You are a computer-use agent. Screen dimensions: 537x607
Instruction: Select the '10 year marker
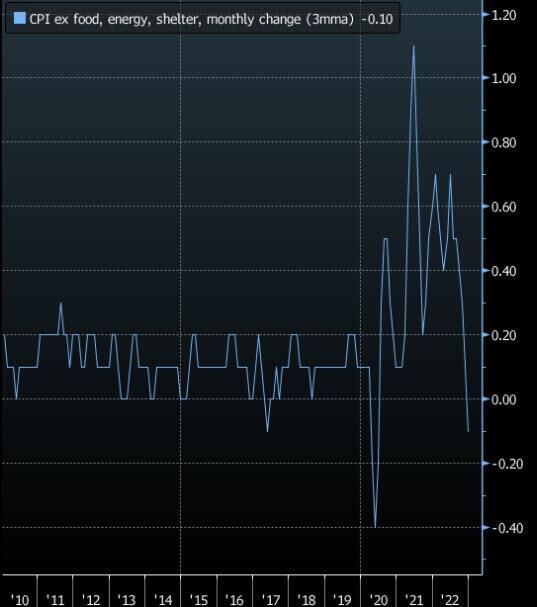19,600
